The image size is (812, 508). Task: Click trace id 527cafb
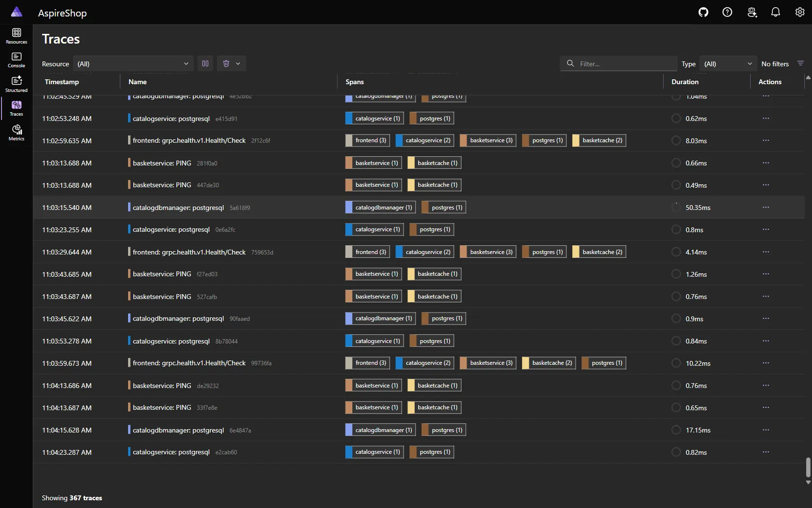click(x=207, y=297)
